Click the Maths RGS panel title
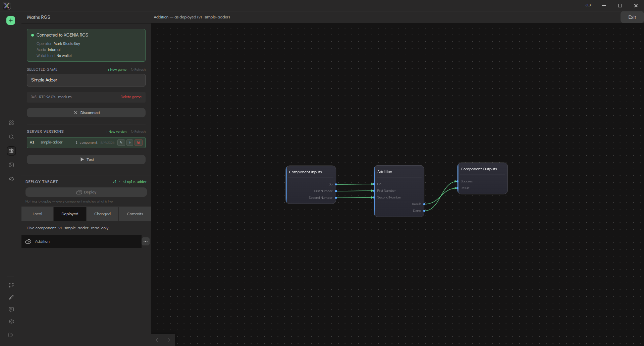 click(39, 17)
